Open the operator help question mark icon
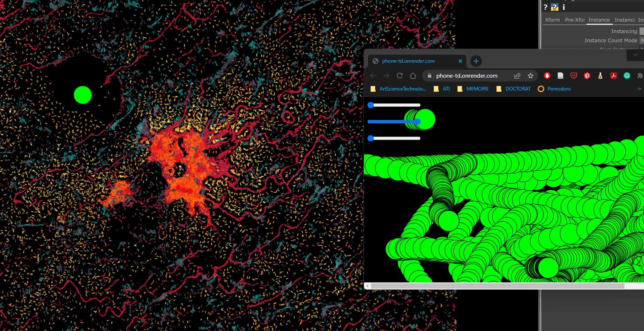 [x=546, y=7]
